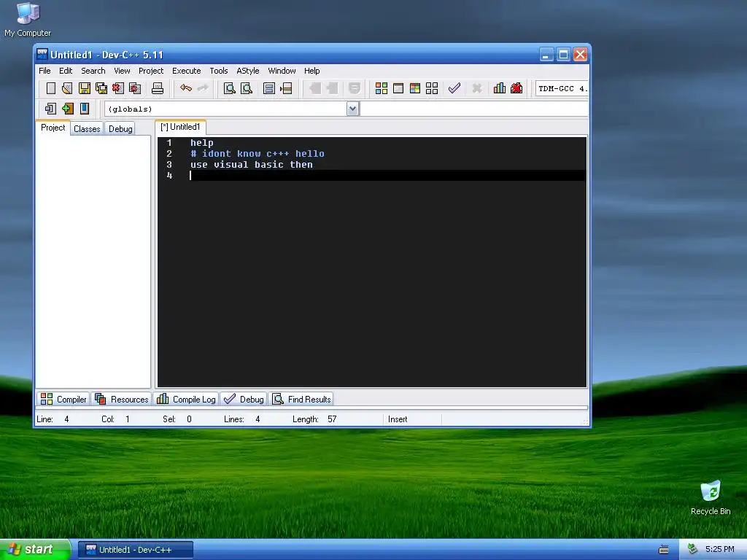Click the 'Length: 57' status bar entry
Viewport: 747px width, 560px height.
[x=314, y=419]
